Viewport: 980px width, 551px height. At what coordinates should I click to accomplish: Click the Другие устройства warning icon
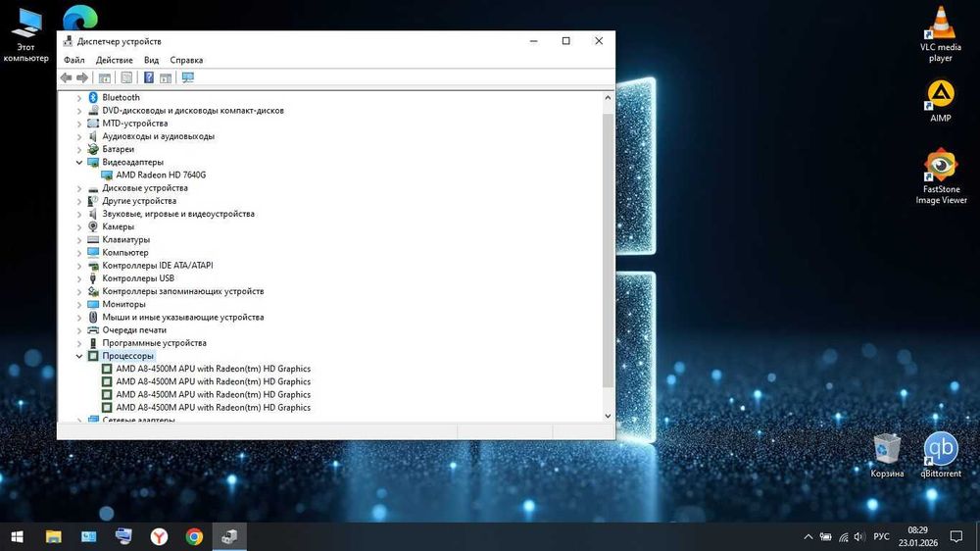point(93,201)
